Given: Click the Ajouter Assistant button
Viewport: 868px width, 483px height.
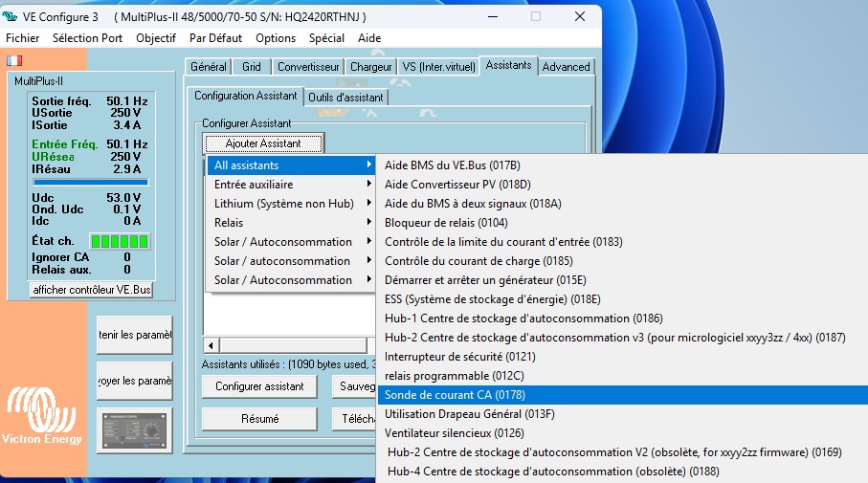Looking at the screenshot, I should pyautogui.click(x=263, y=143).
